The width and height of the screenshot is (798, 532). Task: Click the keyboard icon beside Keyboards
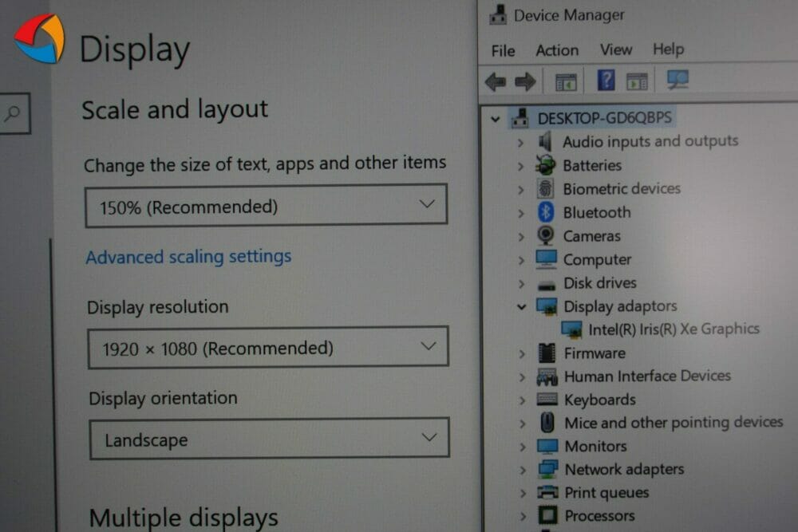(547, 400)
